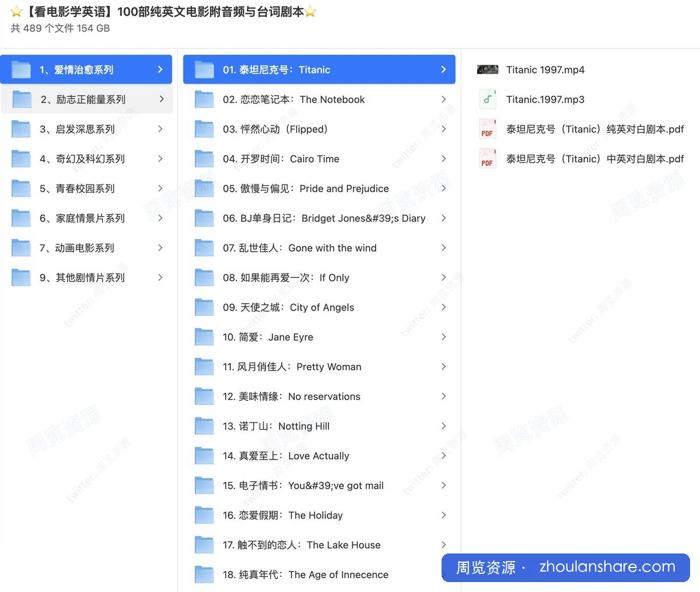700x592 pixels.
Task: Expand the chevron on 17. The Lake House row
Action: point(443,545)
